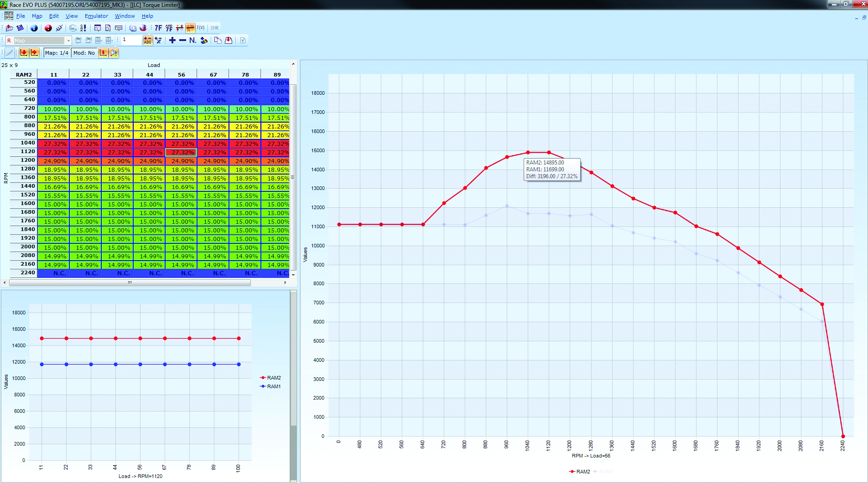Click the plus increment value icon
The width and height of the screenshot is (868, 483).
coord(172,41)
